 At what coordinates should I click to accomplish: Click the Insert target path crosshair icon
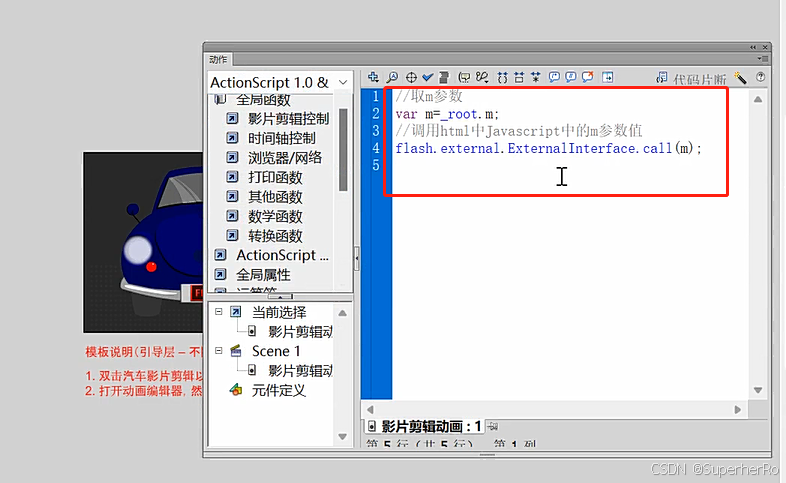click(x=411, y=77)
